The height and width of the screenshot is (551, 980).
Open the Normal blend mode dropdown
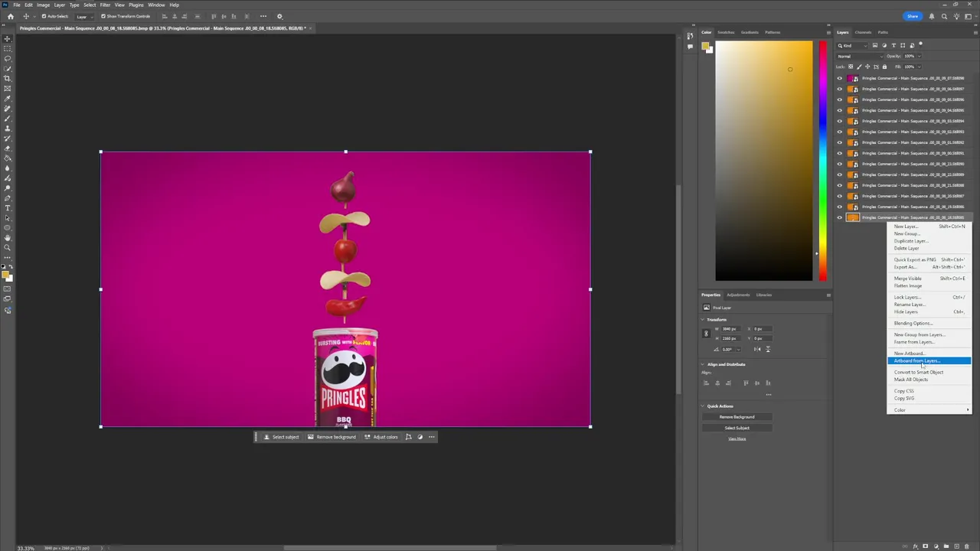pyautogui.click(x=858, y=56)
